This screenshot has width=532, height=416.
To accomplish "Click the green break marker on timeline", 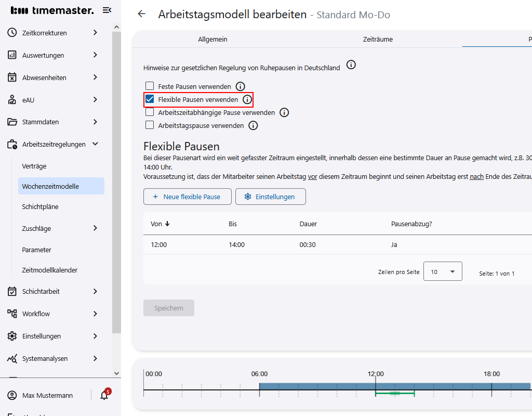I will coord(395,393).
